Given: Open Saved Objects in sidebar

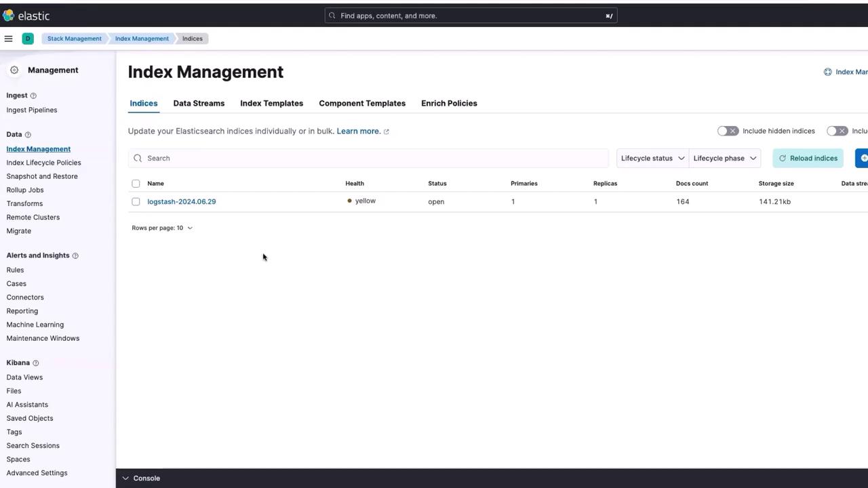Looking at the screenshot, I should tap(30, 418).
